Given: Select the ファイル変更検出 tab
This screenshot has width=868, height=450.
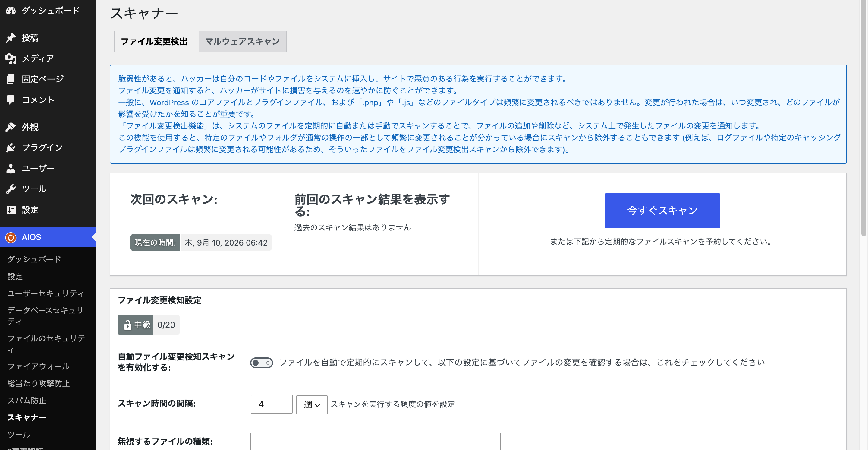Looking at the screenshot, I should pos(154,41).
